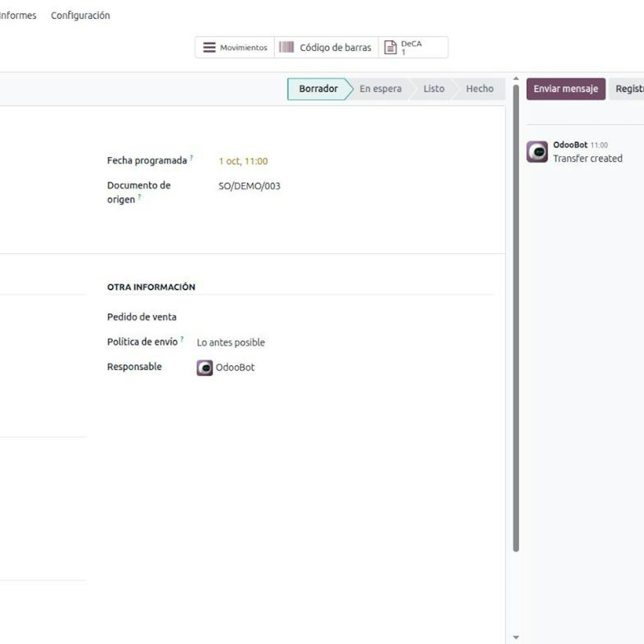Click the Responsable OdooBot avatar
644x644 pixels.
(205, 368)
